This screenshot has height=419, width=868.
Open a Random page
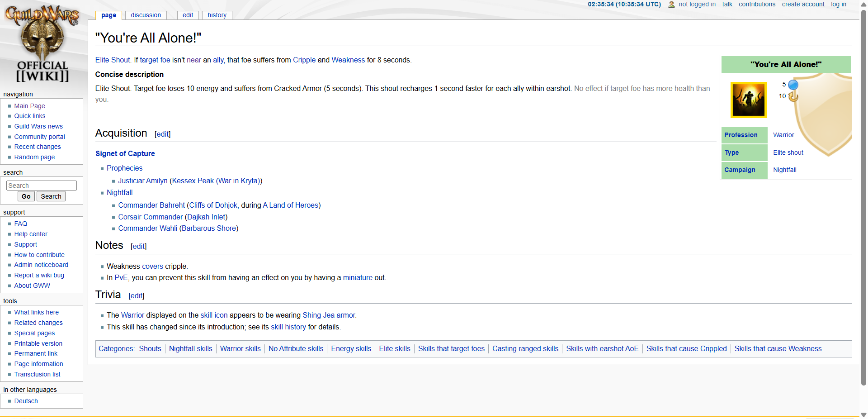point(34,157)
